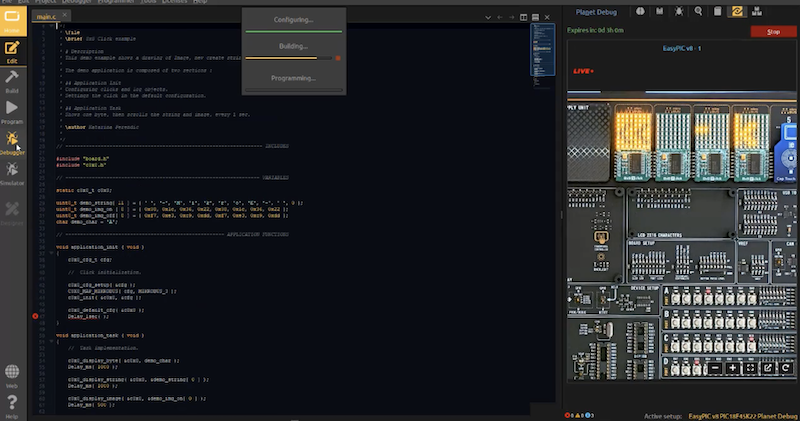Close the editor pane with X button
800x421 pixels.
point(547,17)
